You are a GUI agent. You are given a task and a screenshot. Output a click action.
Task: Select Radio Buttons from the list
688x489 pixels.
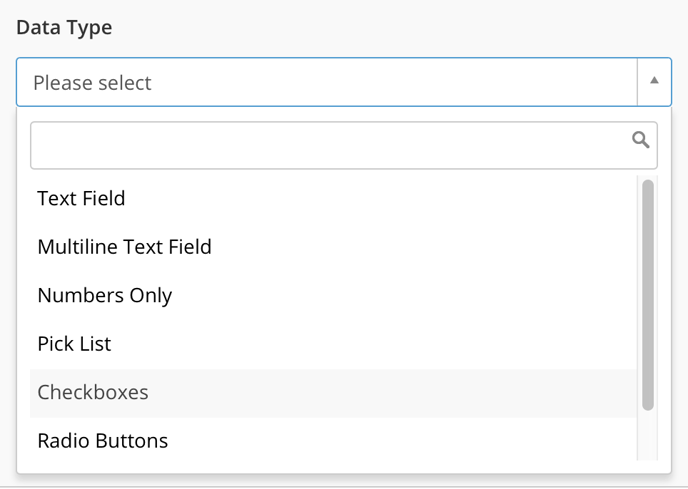[x=102, y=440]
